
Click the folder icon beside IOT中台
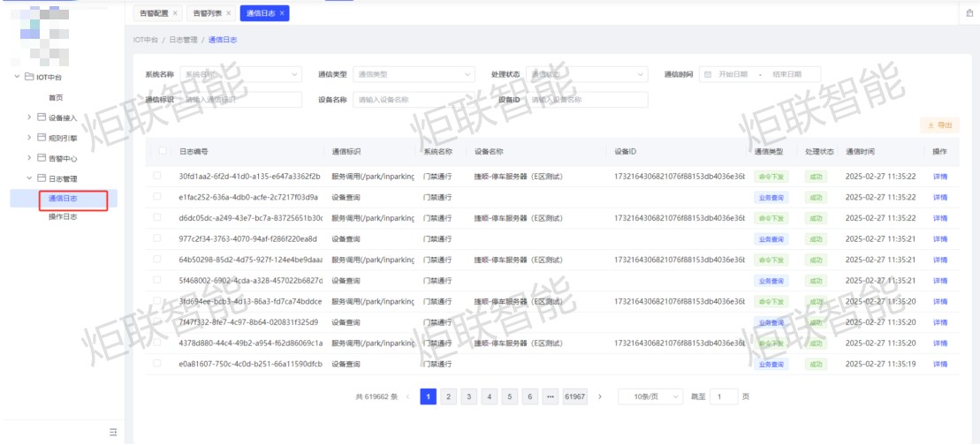pyautogui.click(x=29, y=77)
